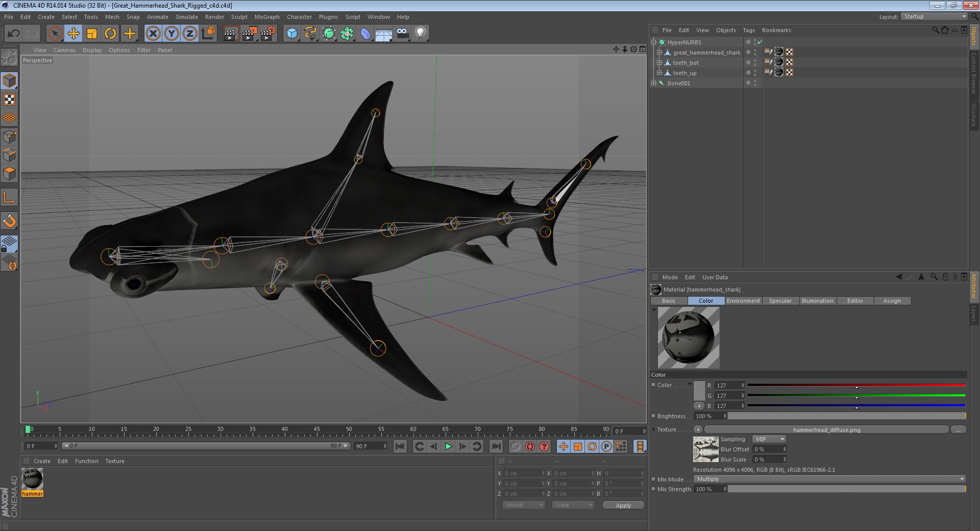Add floor environment object icon

(x=384, y=34)
